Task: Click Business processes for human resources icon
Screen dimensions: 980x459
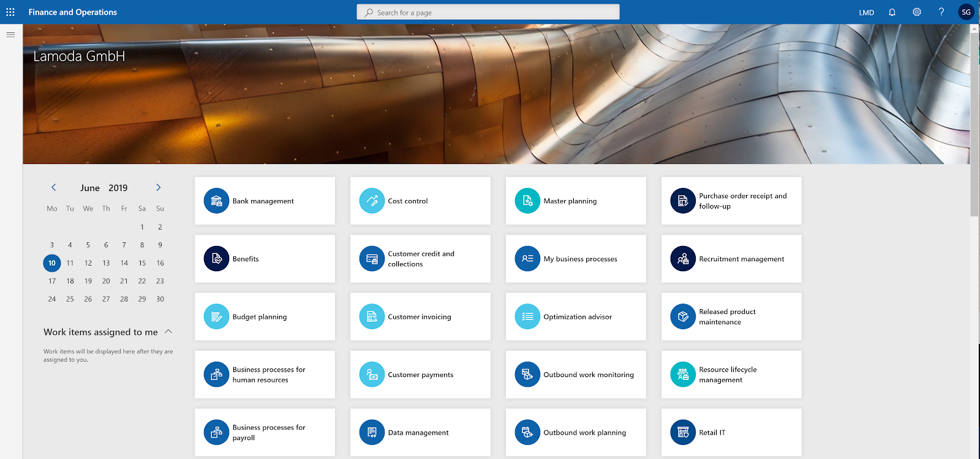Action: point(216,375)
